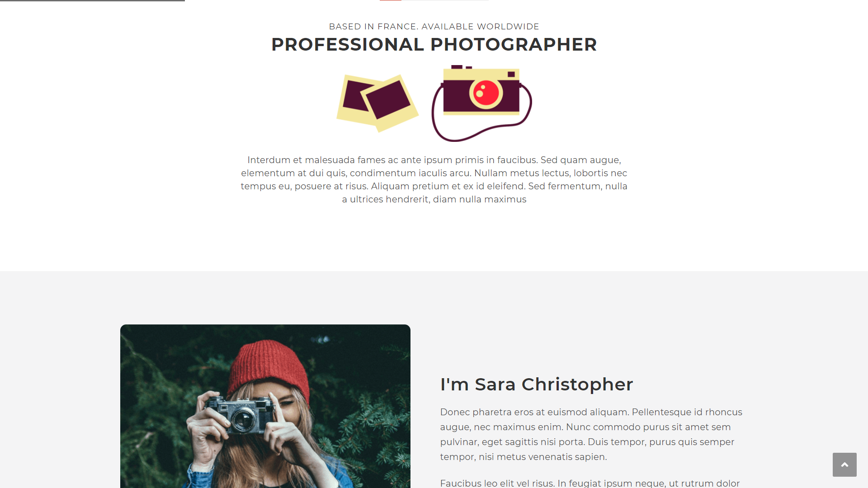The image size is (868, 488).
Task: Click the red lens on the camera graphic
Action: 486,93
